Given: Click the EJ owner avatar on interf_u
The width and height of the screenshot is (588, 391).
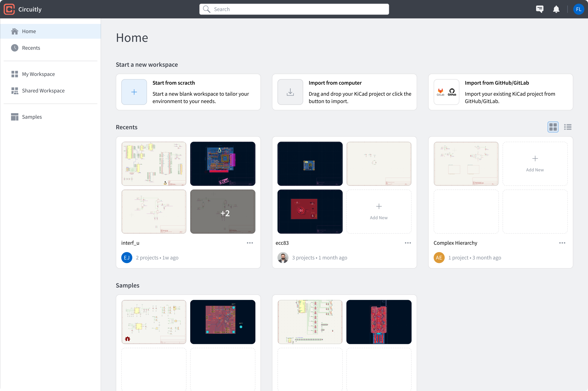Looking at the screenshot, I should pyautogui.click(x=127, y=258).
